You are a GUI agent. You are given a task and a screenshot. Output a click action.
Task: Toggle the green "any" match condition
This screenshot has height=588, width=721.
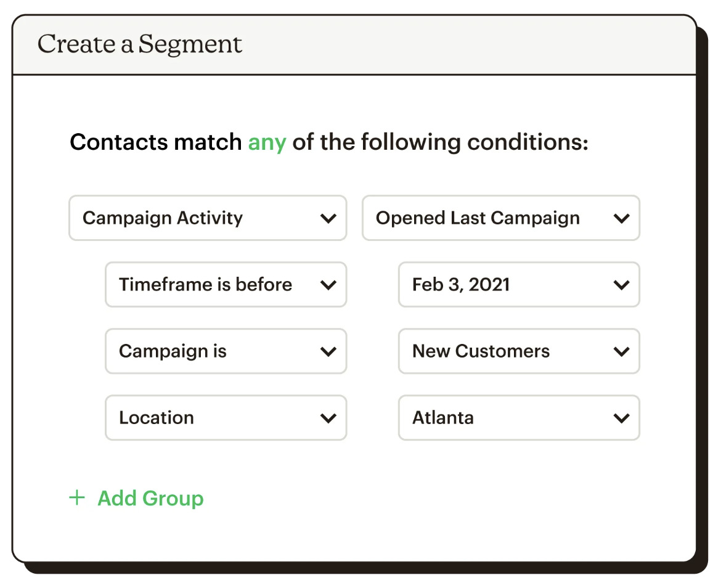pyautogui.click(x=267, y=142)
